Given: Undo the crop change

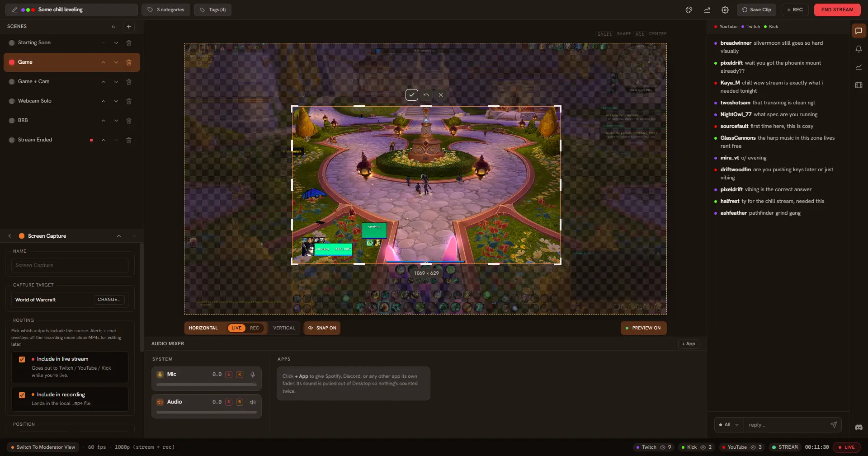Looking at the screenshot, I should tap(426, 95).
